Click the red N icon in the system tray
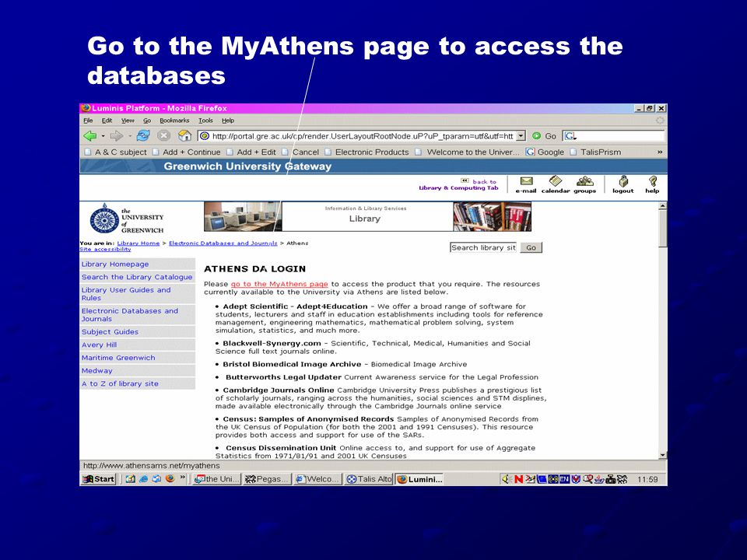747x560 pixels. tap(519, 479)
